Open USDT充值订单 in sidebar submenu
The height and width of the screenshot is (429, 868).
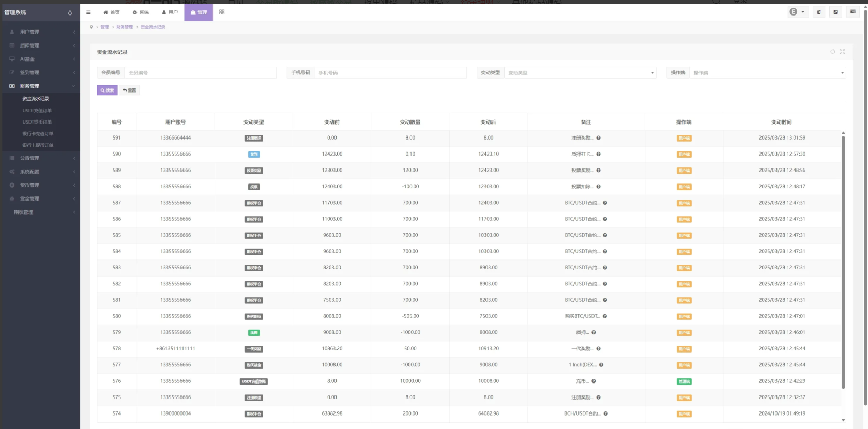point(37,111)
